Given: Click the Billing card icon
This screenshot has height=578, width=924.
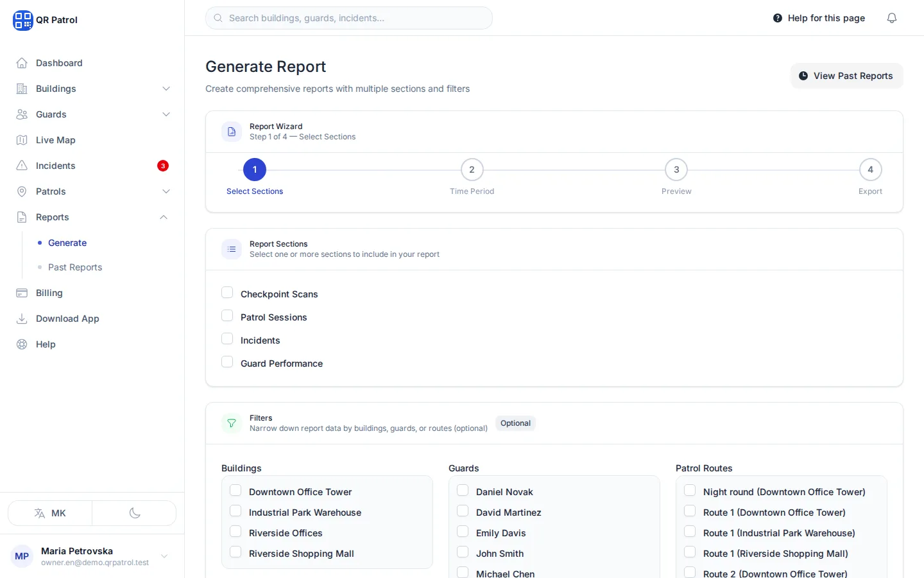Looking at the screenshot, I should click(x=22, y=293).
